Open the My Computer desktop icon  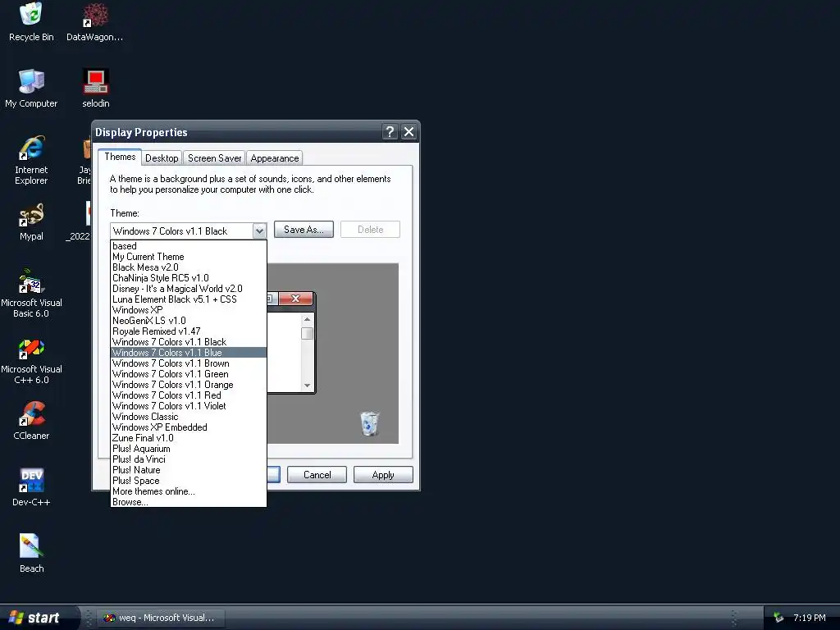tap(31, 89)
